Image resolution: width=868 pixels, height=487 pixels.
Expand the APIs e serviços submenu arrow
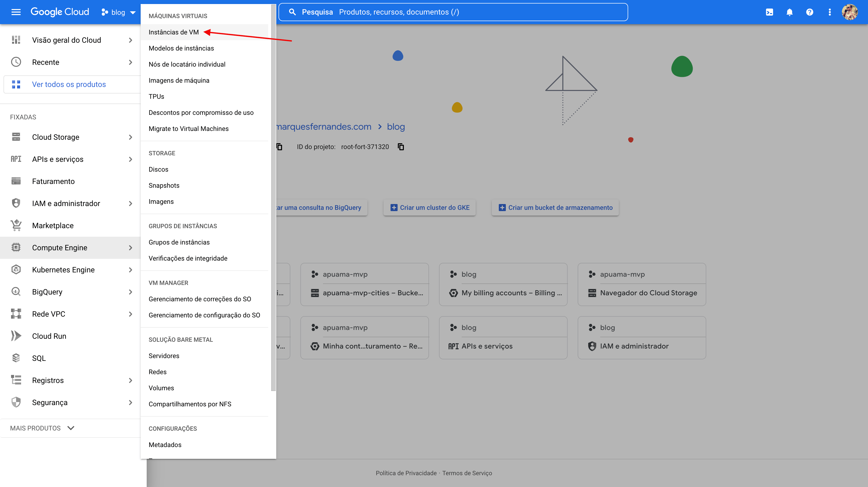tap(130, 159)
